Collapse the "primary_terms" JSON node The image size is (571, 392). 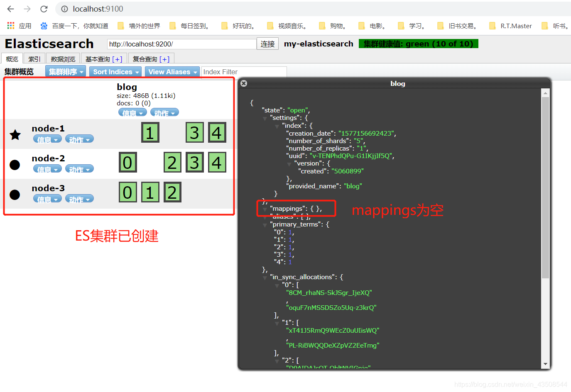point(265,225)
